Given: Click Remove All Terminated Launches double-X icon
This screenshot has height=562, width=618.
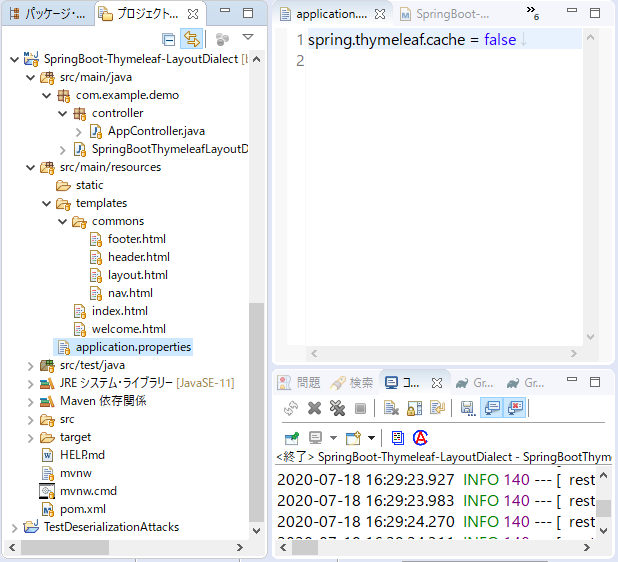Looking at the screenshot, I should pyautogui.click(x=337, y=408).
